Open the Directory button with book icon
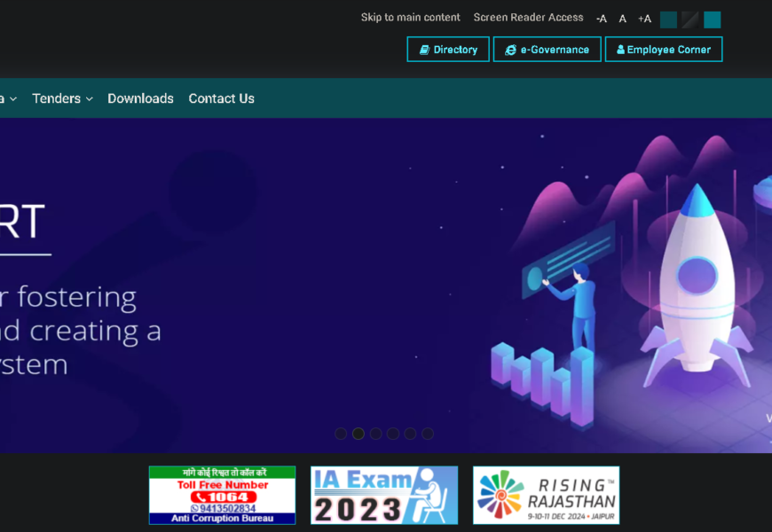 coord(448,50)
